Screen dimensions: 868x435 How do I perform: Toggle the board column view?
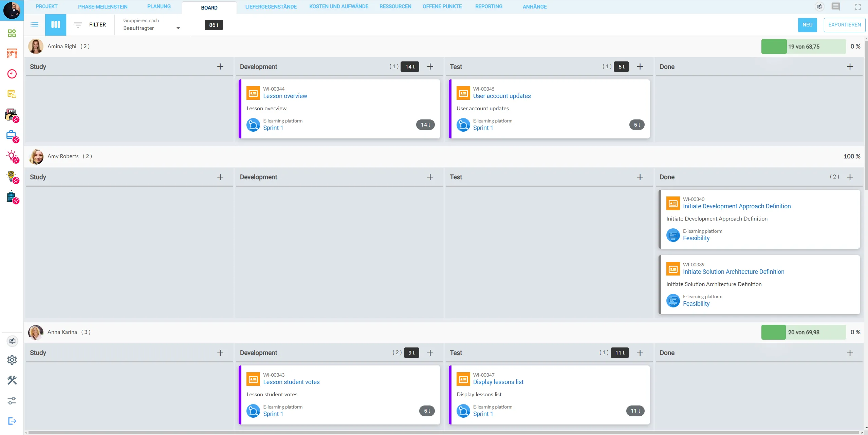(55, 24)
